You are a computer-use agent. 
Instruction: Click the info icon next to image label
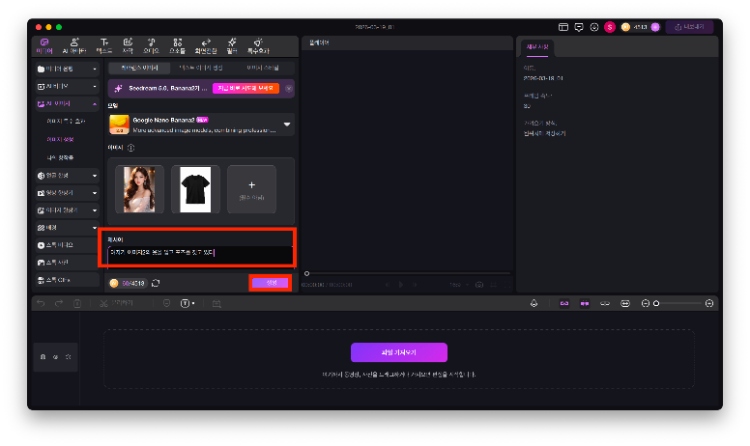point(131,148)
